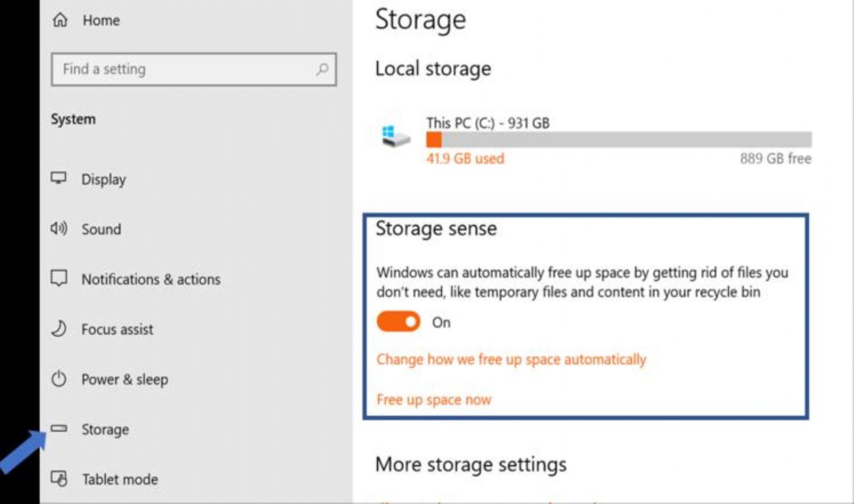854x504 pixels.
Task: Click the Find a setting search box
Action: [194, 69]
